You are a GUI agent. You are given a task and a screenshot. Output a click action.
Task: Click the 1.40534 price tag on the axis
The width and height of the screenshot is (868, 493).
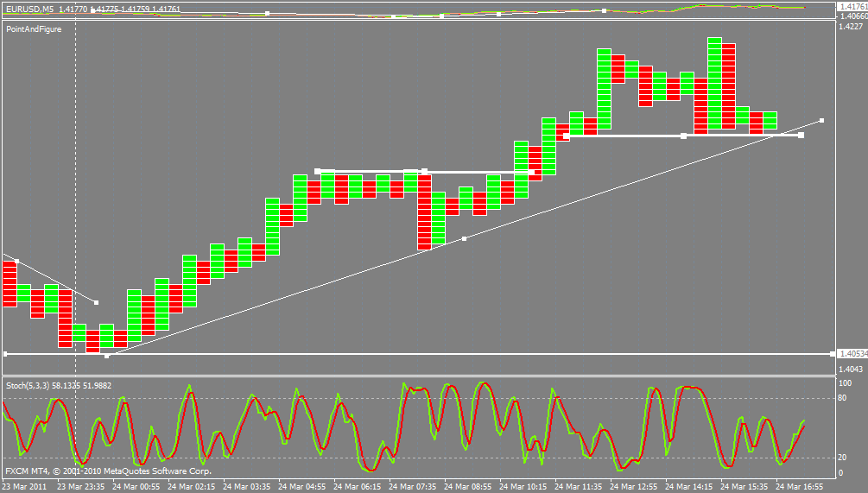[853, 354]
